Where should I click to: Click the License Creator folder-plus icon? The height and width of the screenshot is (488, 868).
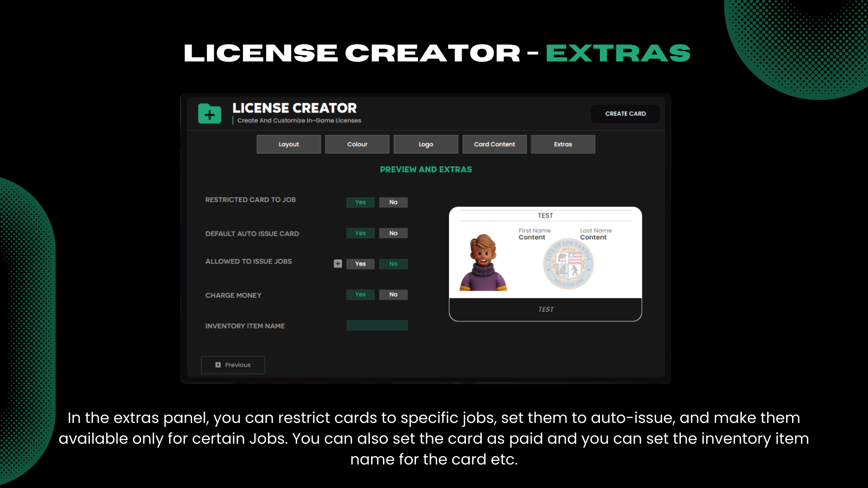(209, 113)
